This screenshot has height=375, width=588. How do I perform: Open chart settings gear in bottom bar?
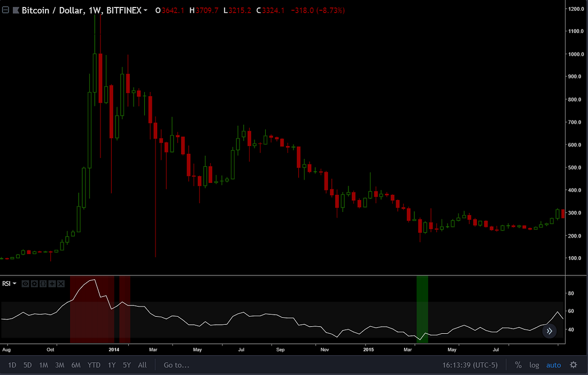(573, 365)
